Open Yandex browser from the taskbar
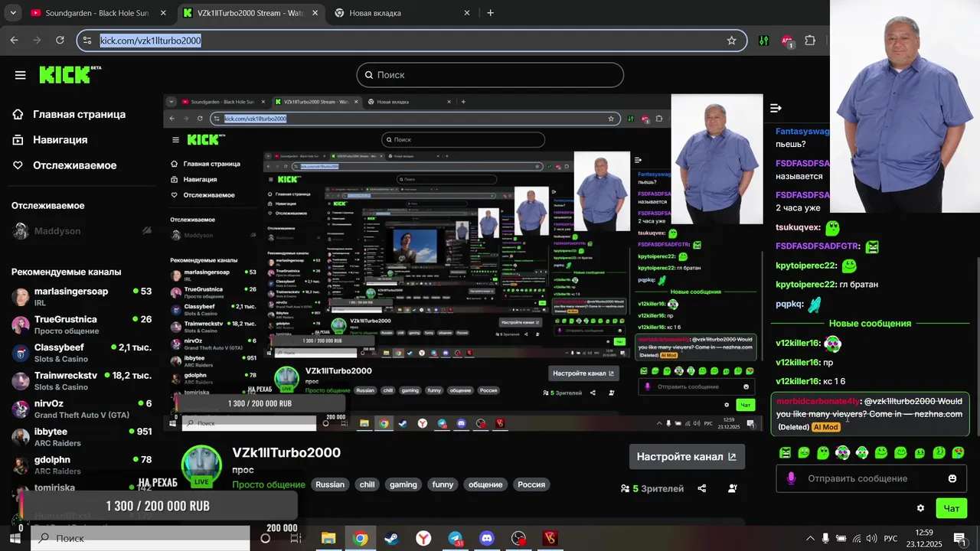The width and height of the screenshot is (980, 551). (423, 539)
